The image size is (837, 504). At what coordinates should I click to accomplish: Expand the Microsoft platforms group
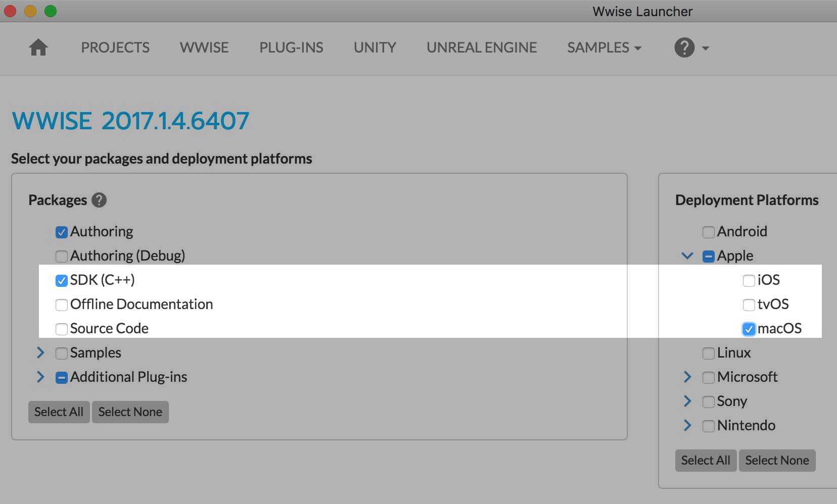(687, 377)
